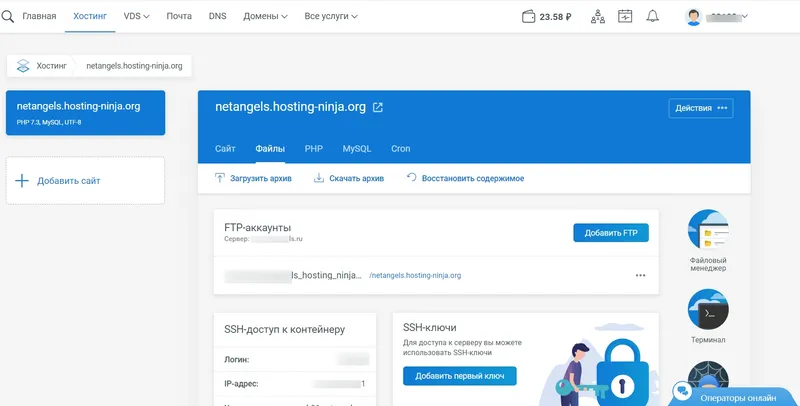The height and width of the screenshot is (406, 800).
Task: Click Добавить первый ключ button
Action: point(460,376)
